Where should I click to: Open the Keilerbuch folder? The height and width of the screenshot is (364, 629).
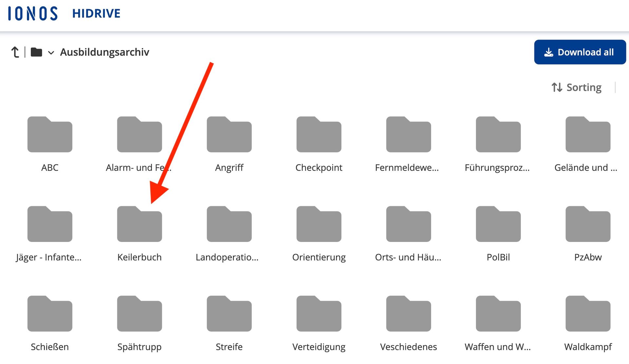pos(140,225)
